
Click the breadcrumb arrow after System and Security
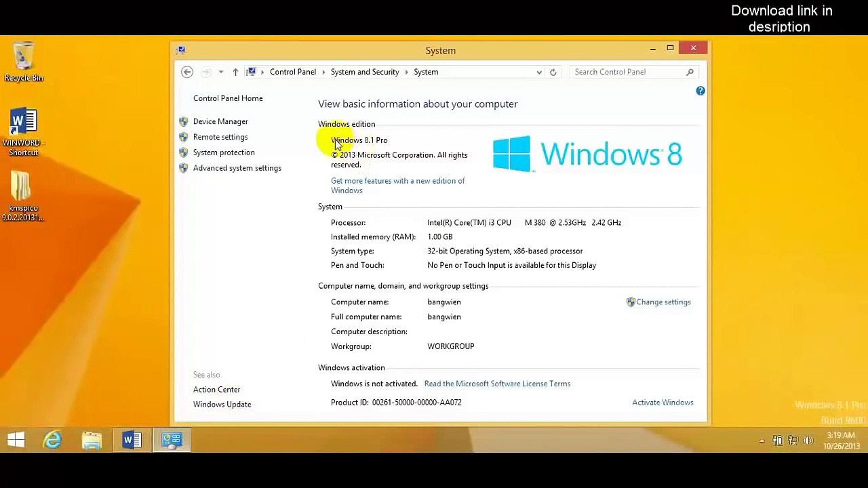(x=406, y=72)
